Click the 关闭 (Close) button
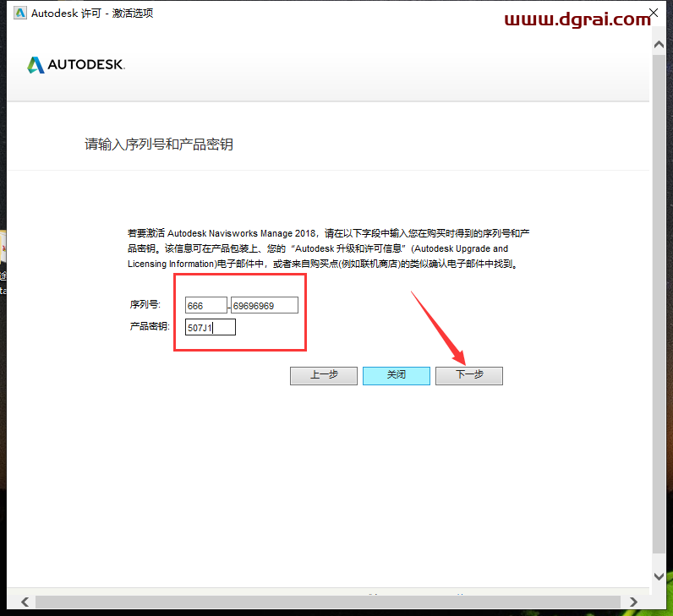This screenshot has height=616, width=673. (397, 376)
